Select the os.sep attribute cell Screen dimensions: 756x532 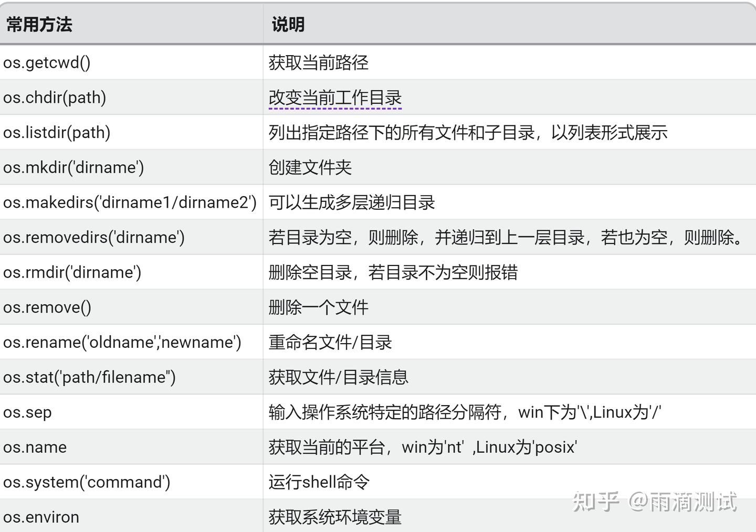pyautogui.click(x=28, y=412)
